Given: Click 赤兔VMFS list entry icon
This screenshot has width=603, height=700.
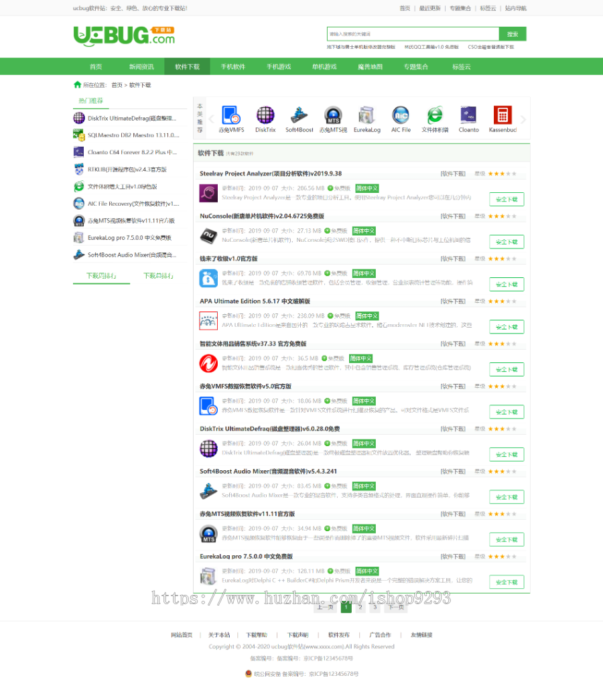Looking at the screenshot, I should (208, 406).
